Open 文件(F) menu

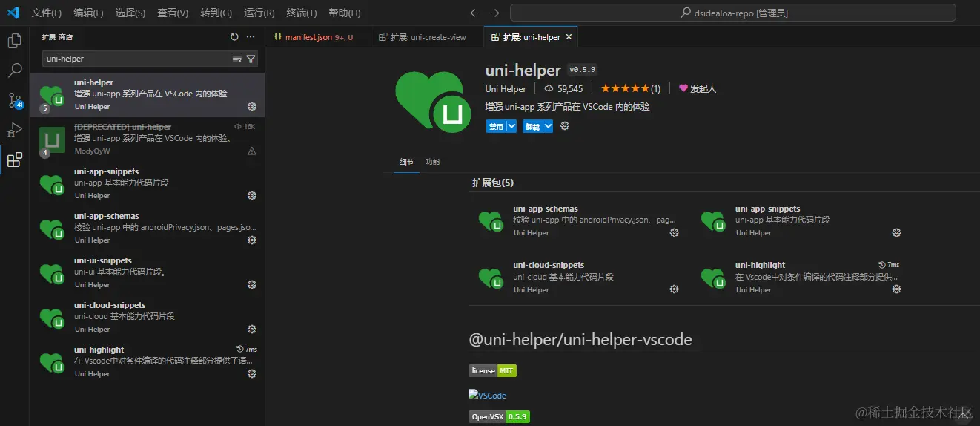click(47, 13)
